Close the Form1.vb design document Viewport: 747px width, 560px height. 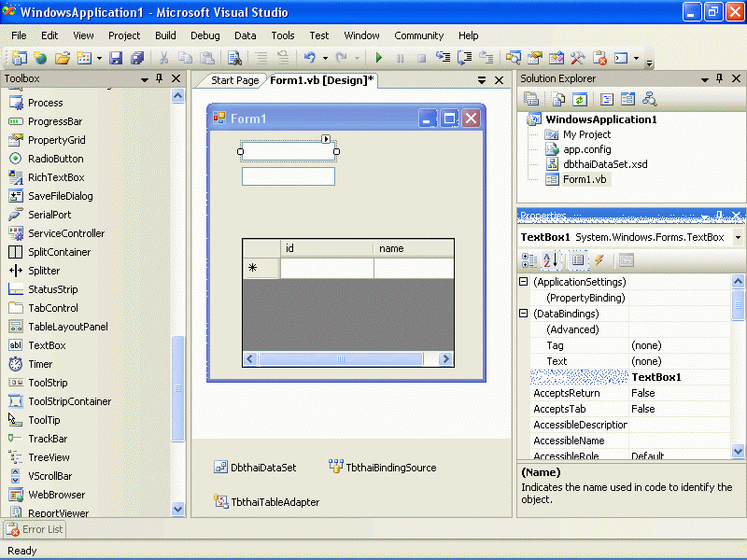499,80
